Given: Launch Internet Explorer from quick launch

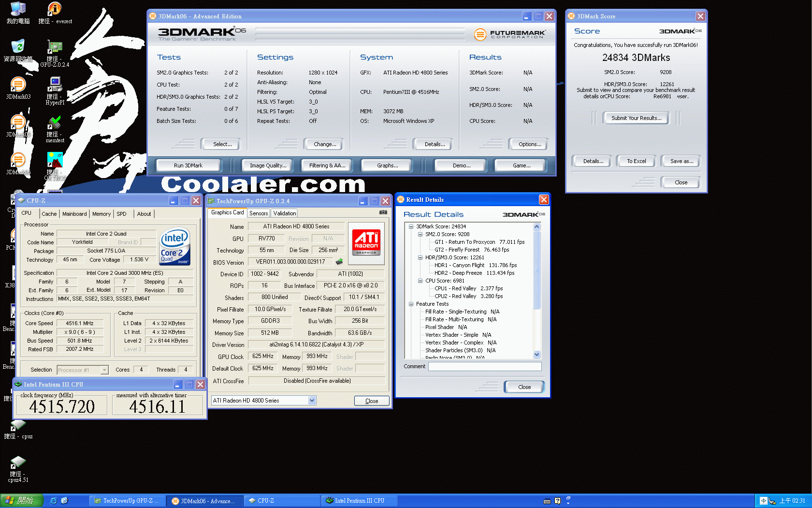Looking at the screenshot, I should tap(54, 501).
